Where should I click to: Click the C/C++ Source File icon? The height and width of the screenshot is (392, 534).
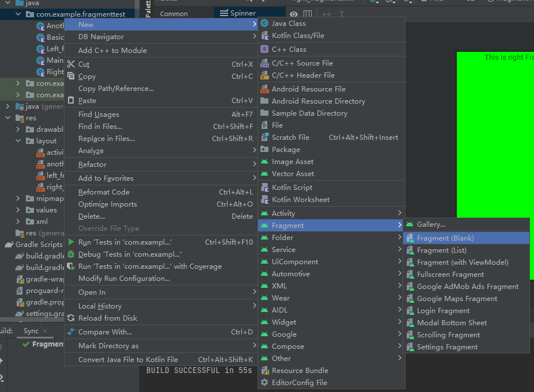264,63
